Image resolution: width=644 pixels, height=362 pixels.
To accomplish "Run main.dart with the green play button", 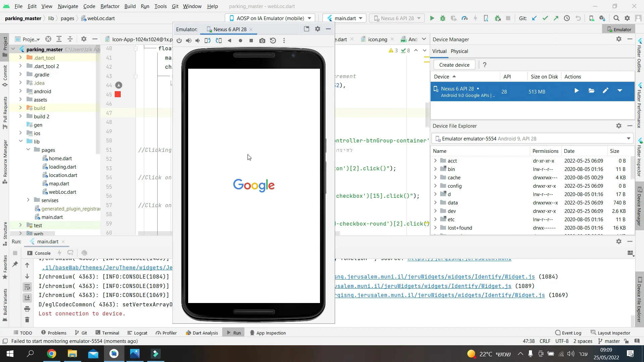I will [x=432, y=18].
